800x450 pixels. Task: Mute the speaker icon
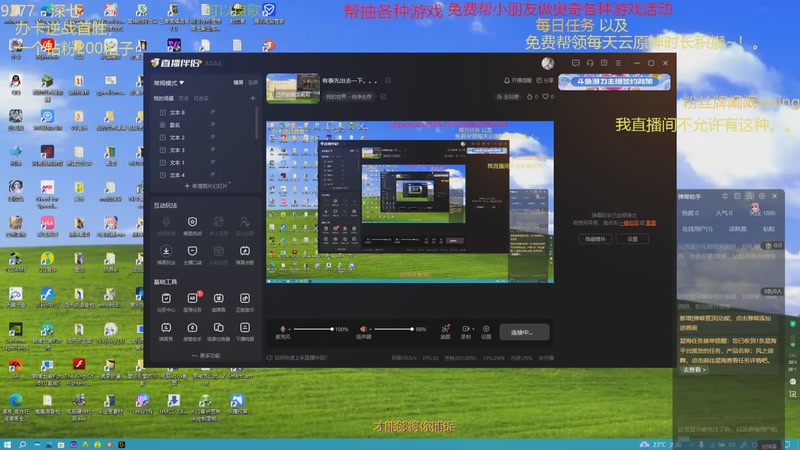tap(363, 329)
